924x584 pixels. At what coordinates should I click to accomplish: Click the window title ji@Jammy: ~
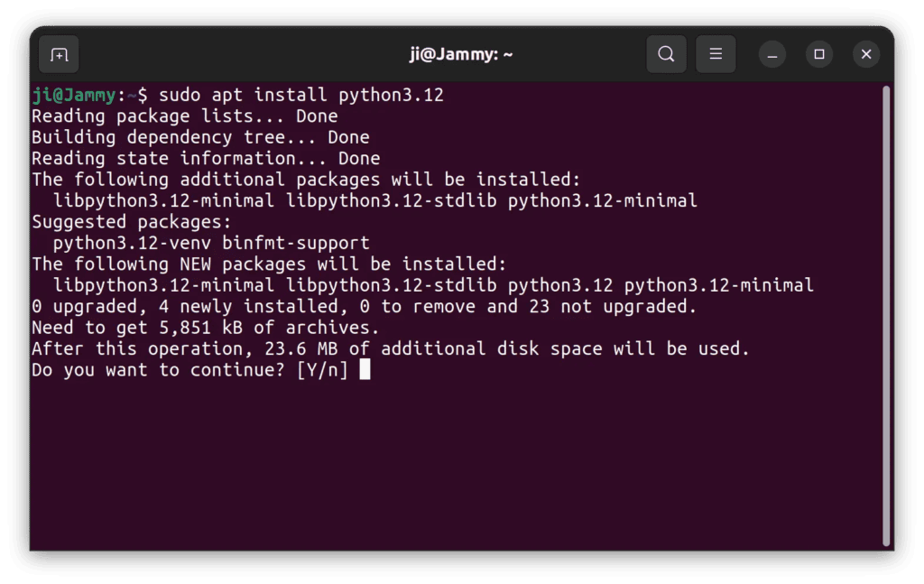coord(461,54)
